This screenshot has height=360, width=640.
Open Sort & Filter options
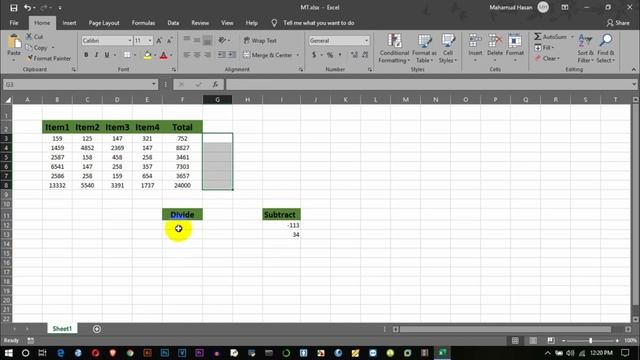(585, 49)
